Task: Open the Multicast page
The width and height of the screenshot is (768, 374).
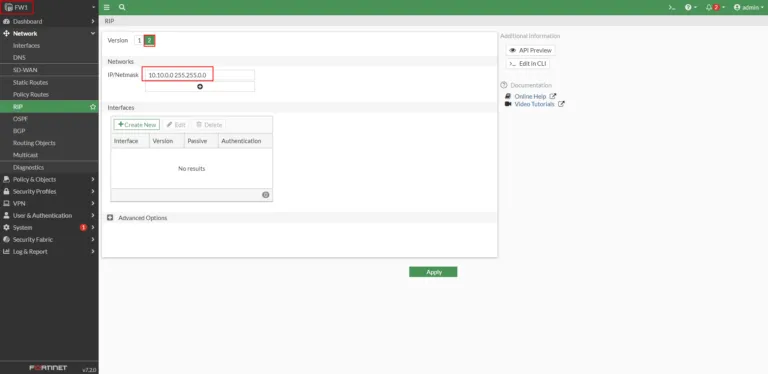Action: (49, 155)
